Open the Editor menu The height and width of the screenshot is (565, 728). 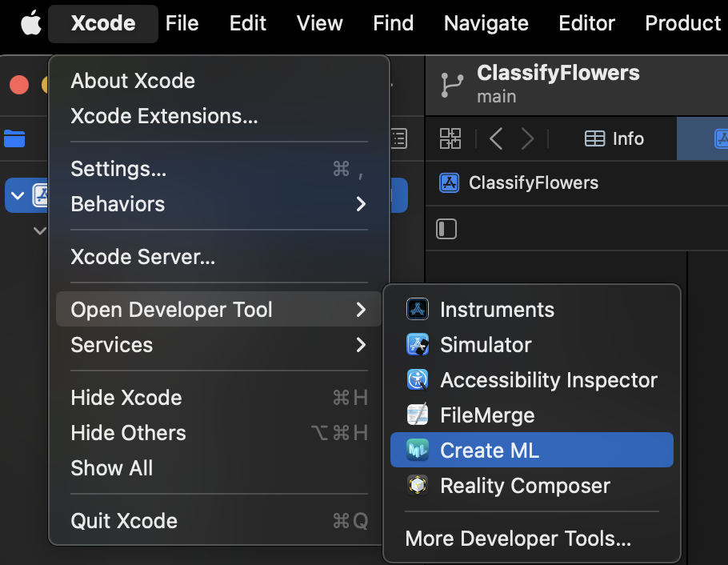tap(587, 23)
